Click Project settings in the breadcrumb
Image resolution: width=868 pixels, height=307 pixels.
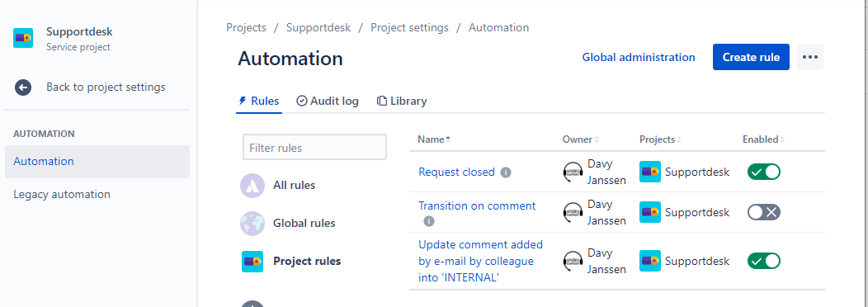click(x=409, y=27)
